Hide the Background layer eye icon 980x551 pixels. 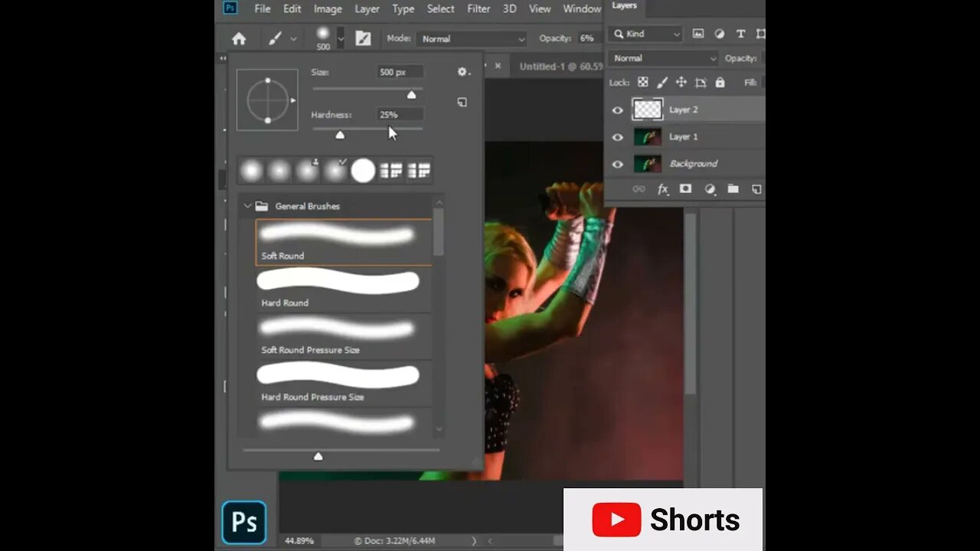tap(618, 164)
